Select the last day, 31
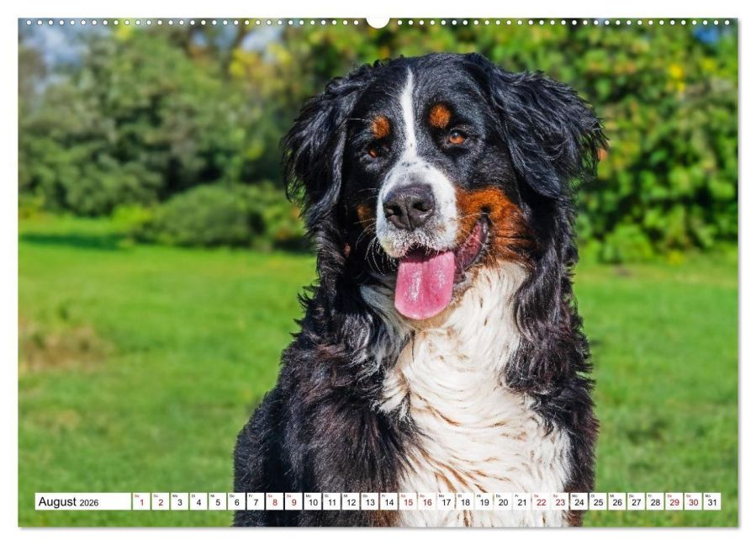Image resolution: width=756 pixels, height=545 pixels. coord(712,502)
